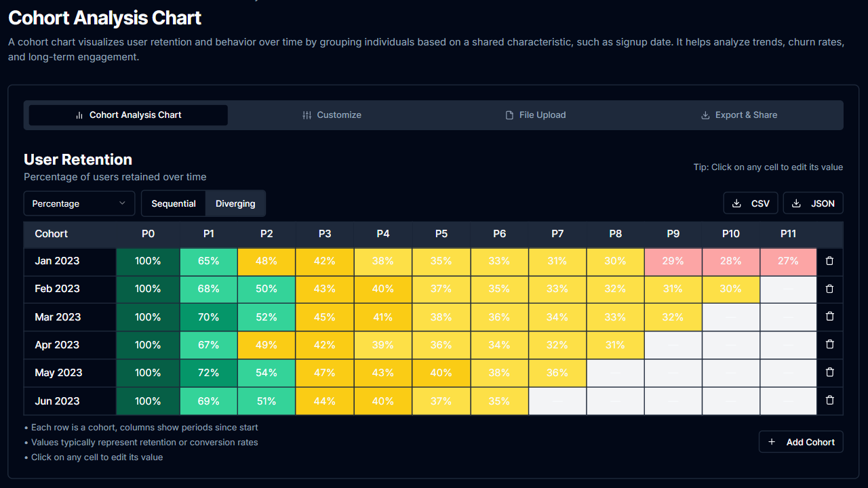Image resolution: width=868 pixels, height=488 pixels.
Task: Open the Export & Share tab
Action: click(739, 115)
